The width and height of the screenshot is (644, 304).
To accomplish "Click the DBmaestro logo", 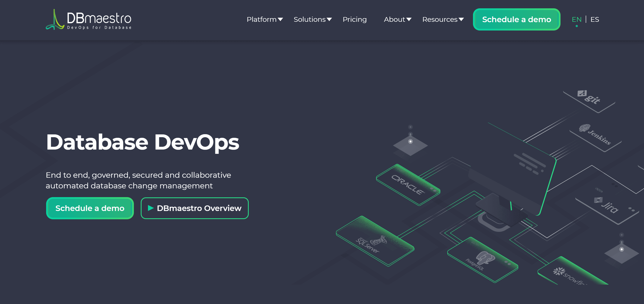I will click(89, 19).
